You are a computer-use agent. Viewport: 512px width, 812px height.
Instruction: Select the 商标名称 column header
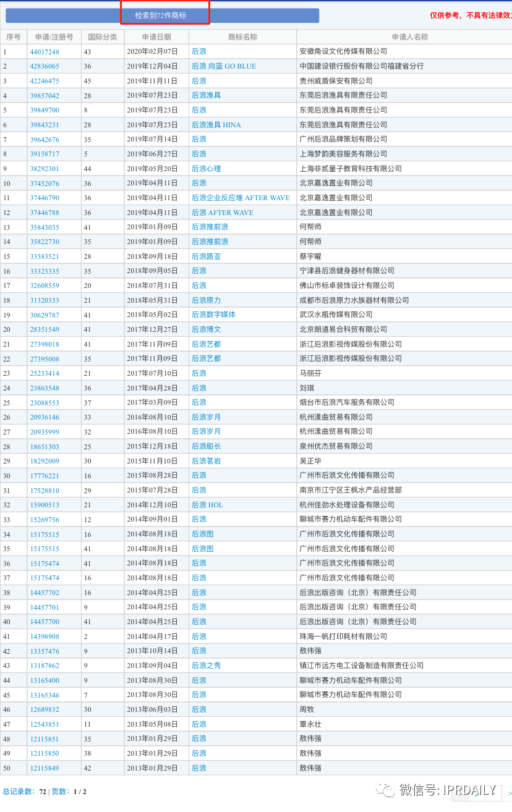click(242, 37)
